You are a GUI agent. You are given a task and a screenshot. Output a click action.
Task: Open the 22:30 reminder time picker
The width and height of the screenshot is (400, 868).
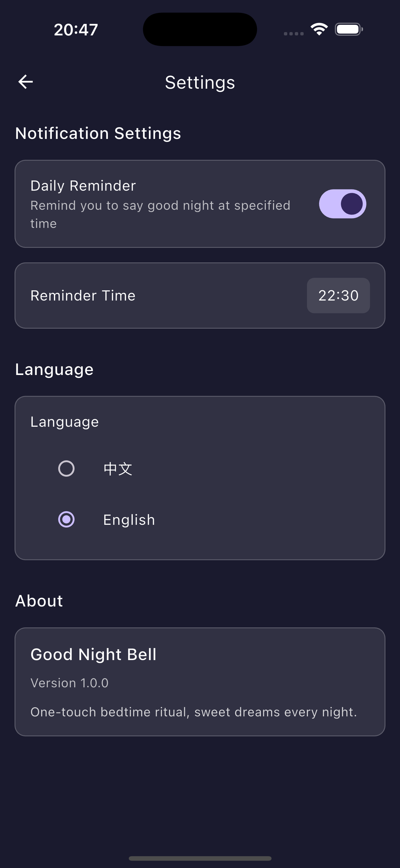(x=338, y=295)
